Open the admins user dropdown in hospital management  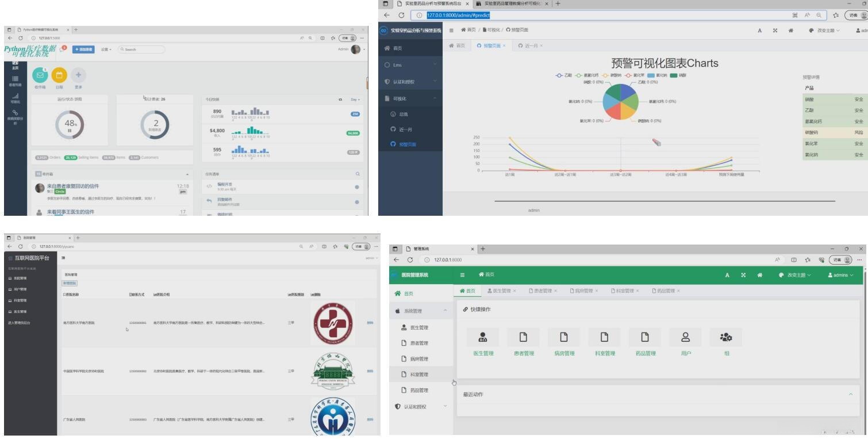pyautogui.click(x=840, y=275)
